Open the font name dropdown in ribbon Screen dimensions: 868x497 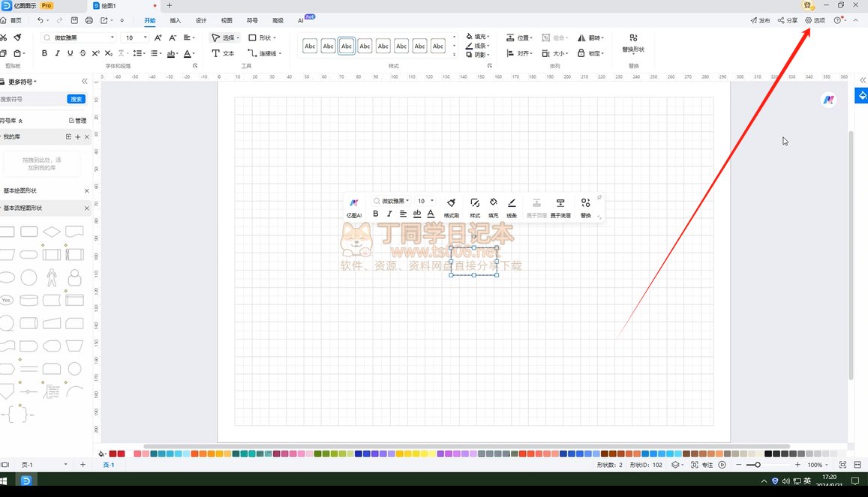click(79, 37)
